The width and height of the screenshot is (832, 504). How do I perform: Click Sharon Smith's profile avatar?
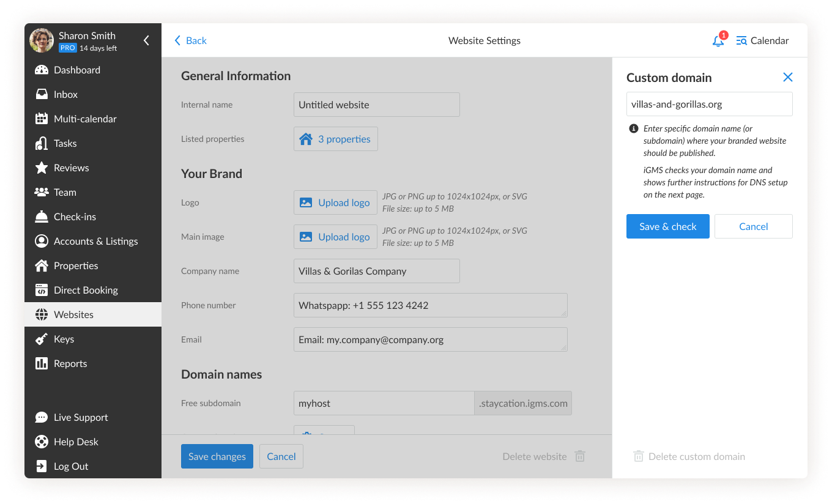pos(42,41)
